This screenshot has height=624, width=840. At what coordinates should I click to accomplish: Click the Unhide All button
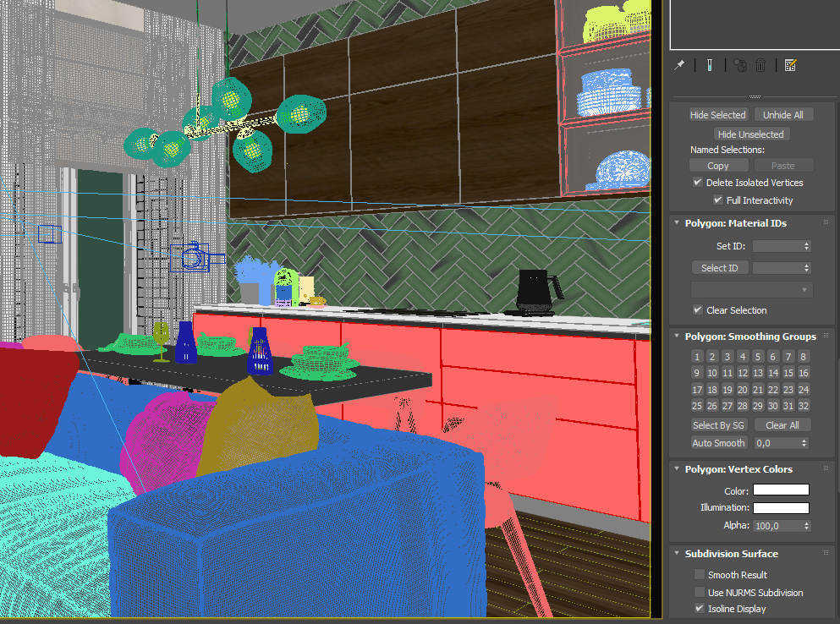tap(783, 115)
